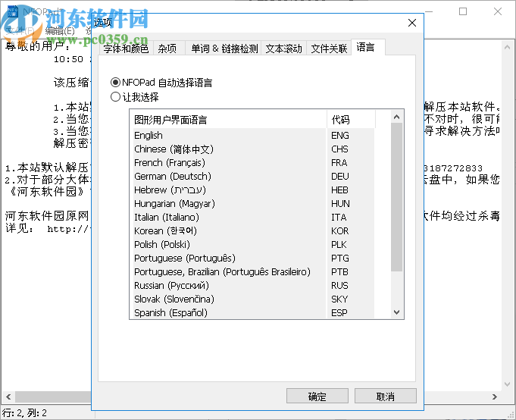The width and height of the screenshot is (516, 420).
Task: Open the 文件关联 tab
Action: point(329,49)
